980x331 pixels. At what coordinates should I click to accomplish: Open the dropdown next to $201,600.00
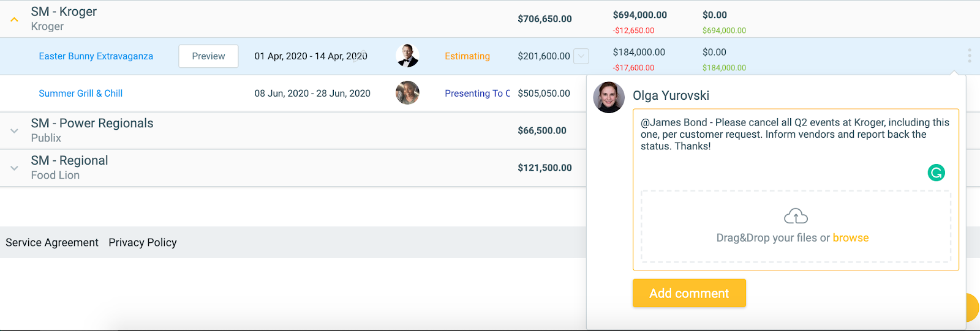(x=581, y=56)
